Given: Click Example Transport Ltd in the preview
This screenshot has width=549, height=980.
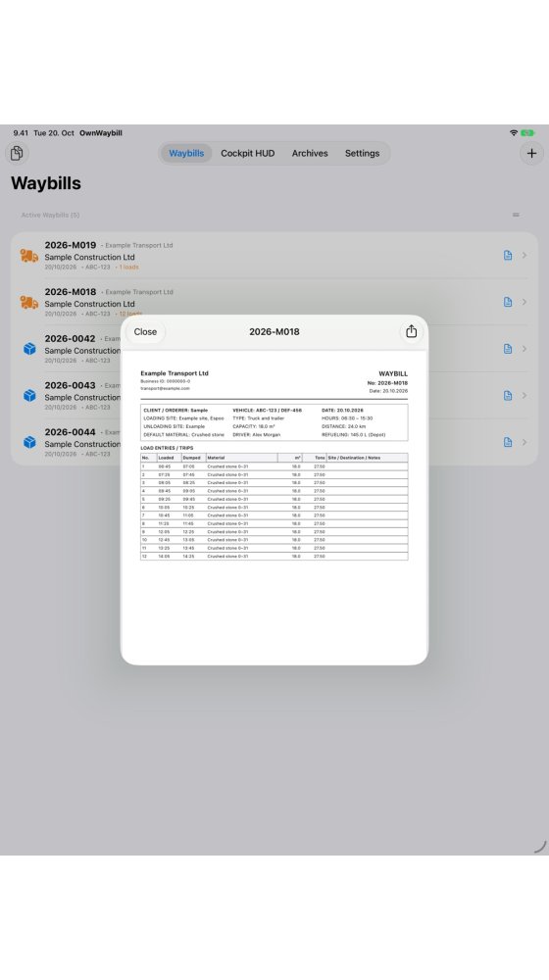Looking at the screenshot, I should click(x=175, y=373).
